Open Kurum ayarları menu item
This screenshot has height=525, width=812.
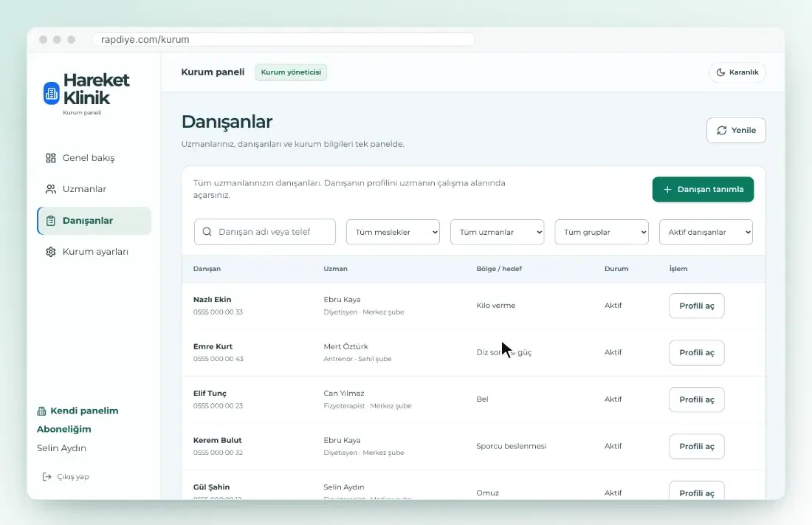pos(94,252)
